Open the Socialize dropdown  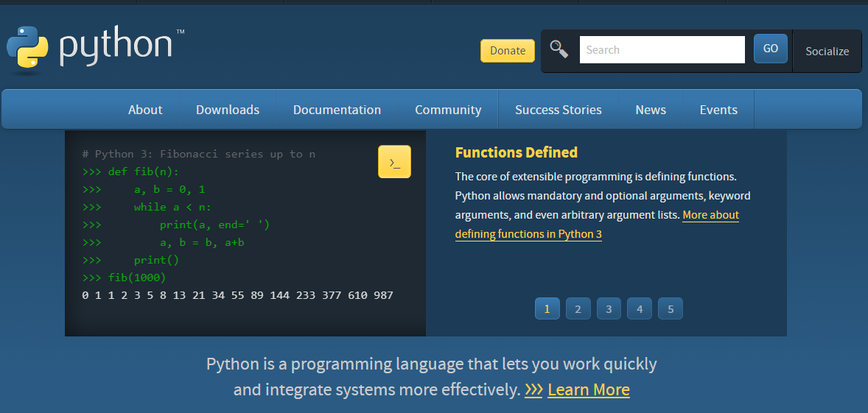(x=827, y=51)
